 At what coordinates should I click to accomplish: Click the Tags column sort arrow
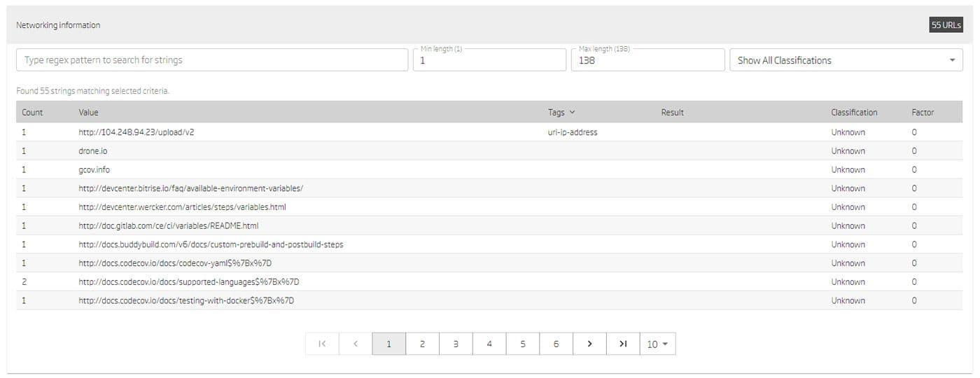coord(572,112)
